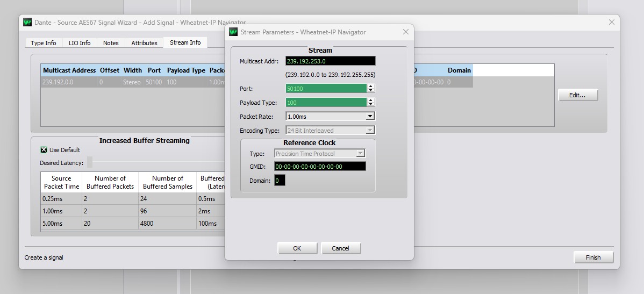Decrement the Payload Type value
The image size is (644, 294).
(371, 104)
